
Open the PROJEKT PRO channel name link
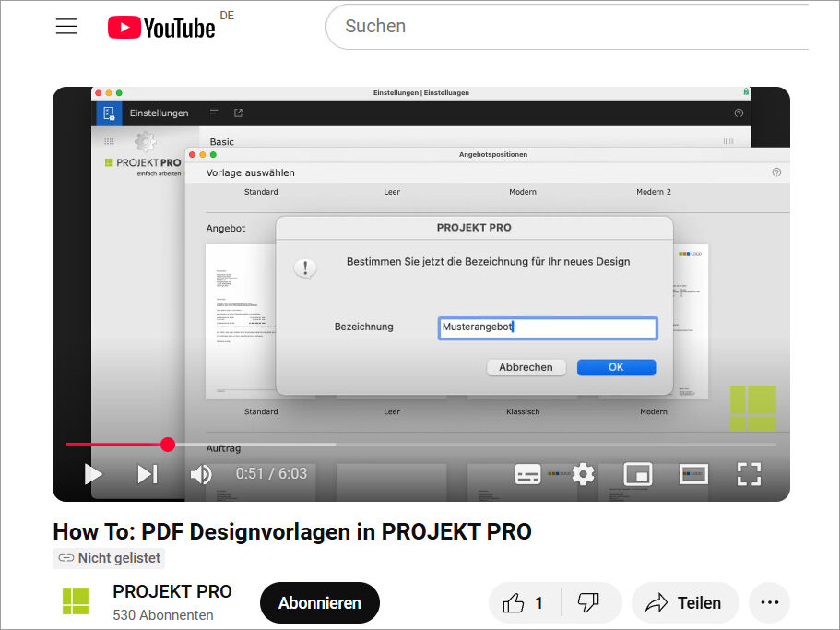tap(172, 591)
